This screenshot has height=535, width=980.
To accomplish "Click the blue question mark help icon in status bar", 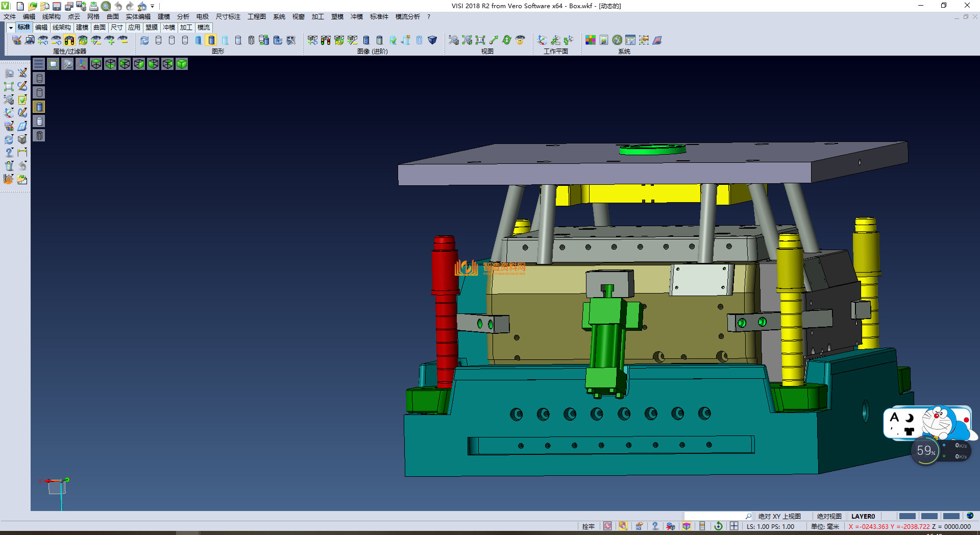I will click(x=655, y=526).
